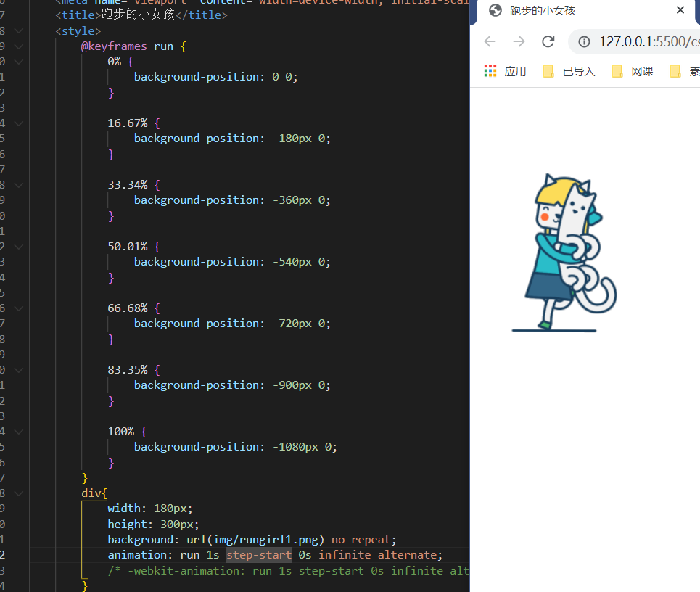The height and width of the screenshot is (592, 700).
Task: Select the 跑步的小女孩 browser tab
Action: [x=585, y=11]
